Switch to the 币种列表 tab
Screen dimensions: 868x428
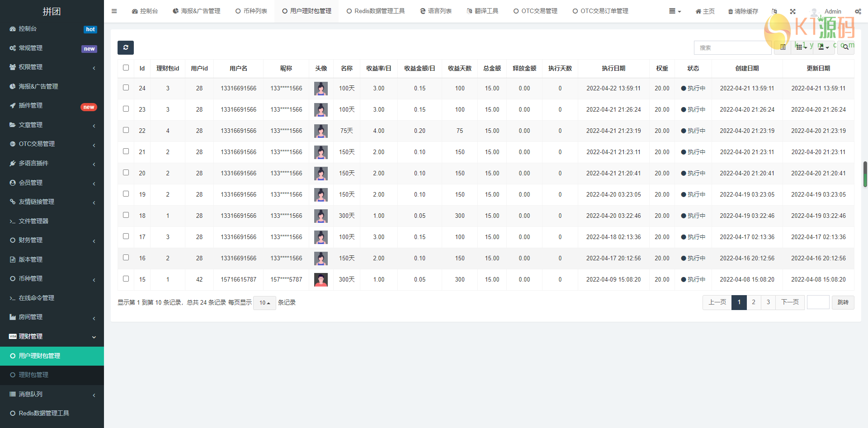251,11
